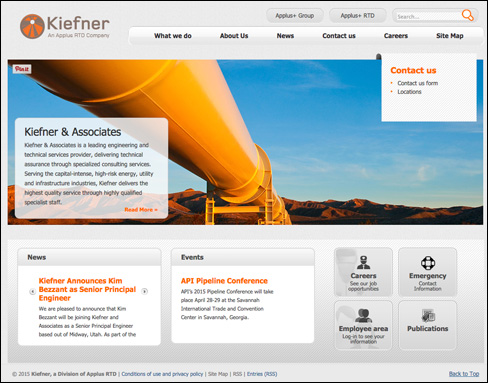The width and height of the screenshot is (488, 383).
Task: Select Locations in Contact us dropdown
Action: [x=409, y=92]
